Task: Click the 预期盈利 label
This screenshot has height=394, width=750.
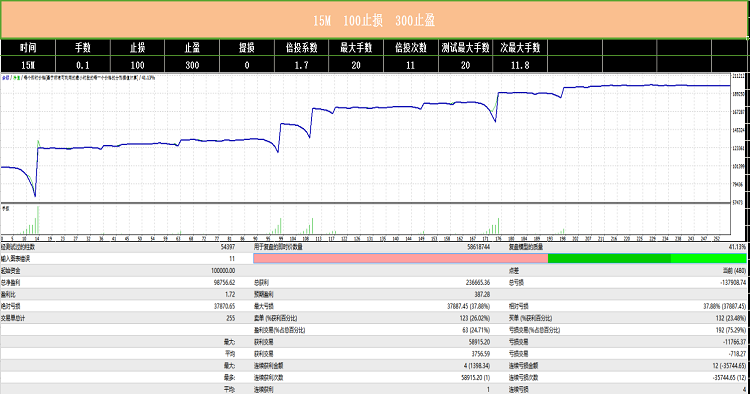Action: tap(264, 295)
